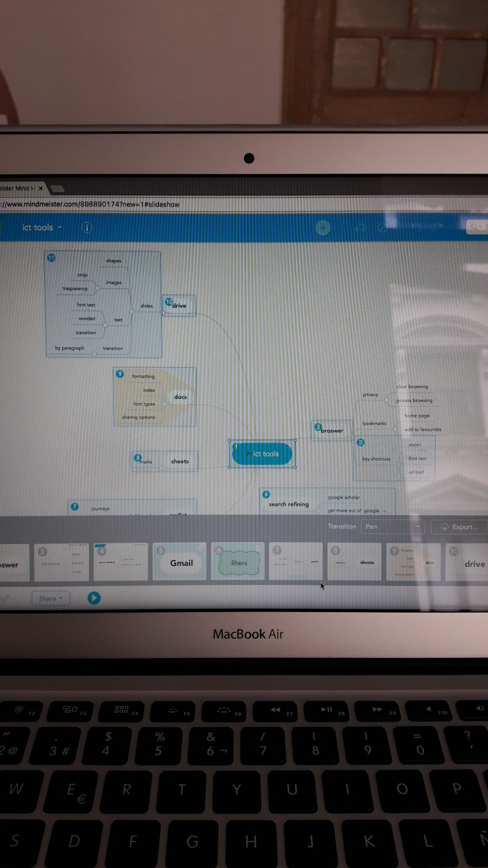
Task: Select slide badge 7 beside journeys
Action: click(75, 507)
